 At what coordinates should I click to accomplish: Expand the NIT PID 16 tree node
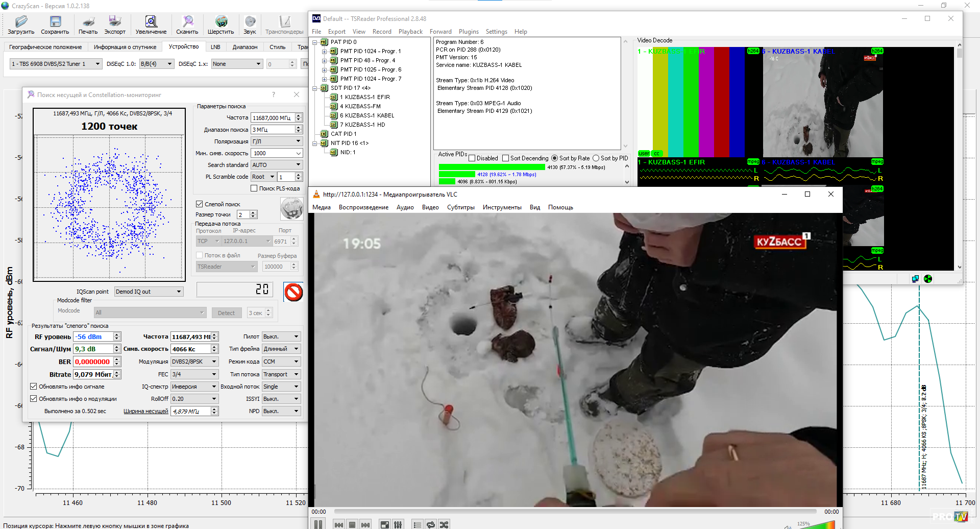[x=315, y=143]
